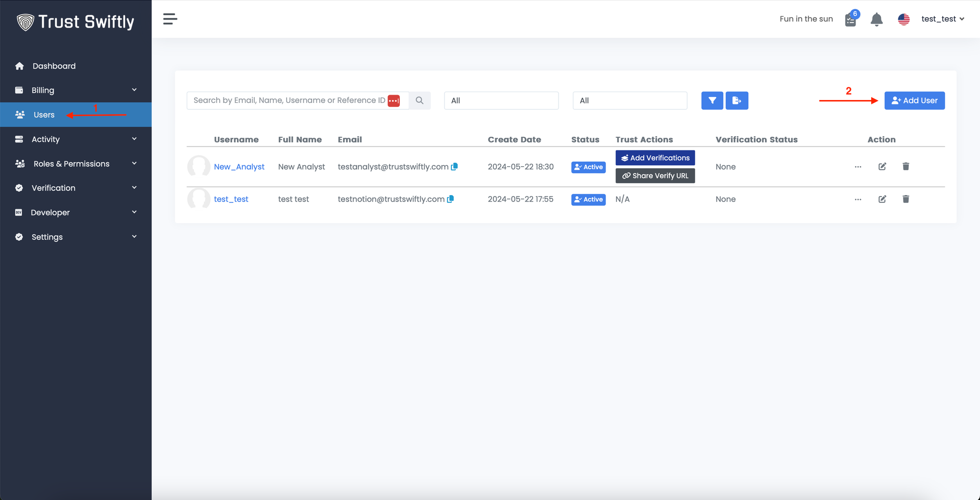
Task: Expand the Billing sidebar menu
Action: point(76,90)
